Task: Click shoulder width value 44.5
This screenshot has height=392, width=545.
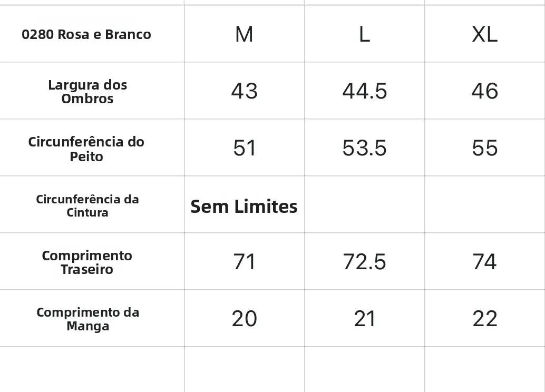Action: 364,91
